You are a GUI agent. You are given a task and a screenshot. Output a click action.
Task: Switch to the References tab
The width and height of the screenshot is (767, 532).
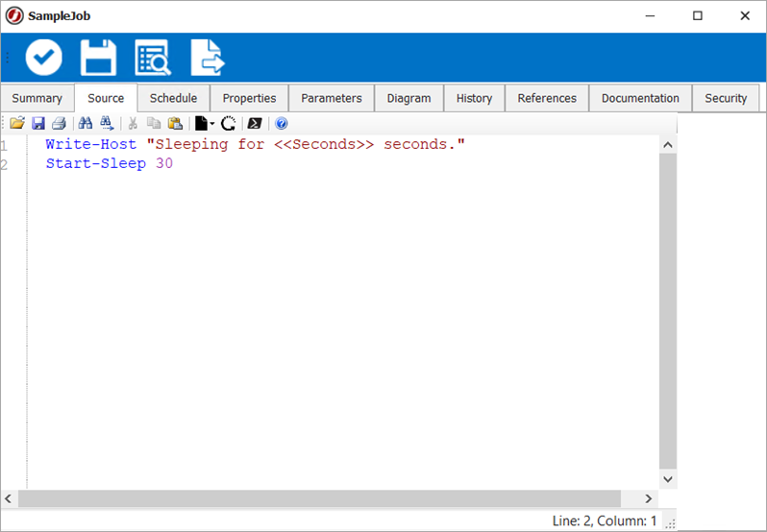pos(547,98)
